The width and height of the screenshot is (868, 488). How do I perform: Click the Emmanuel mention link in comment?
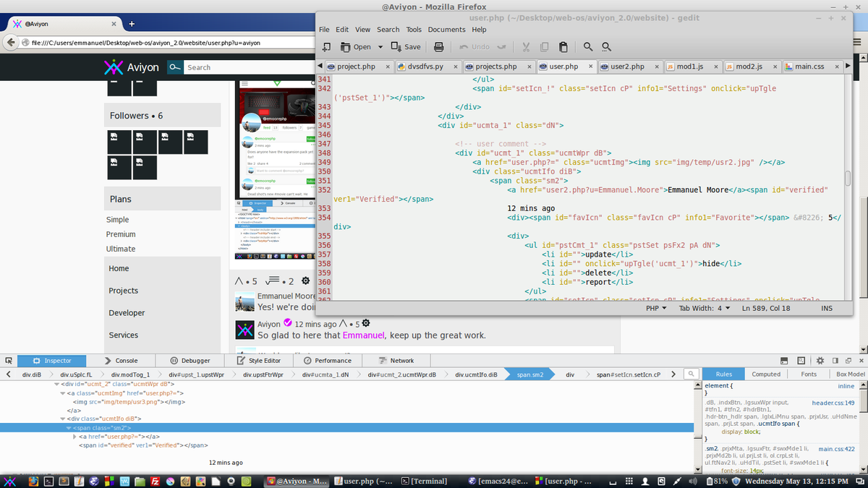[x=364, y=335]
